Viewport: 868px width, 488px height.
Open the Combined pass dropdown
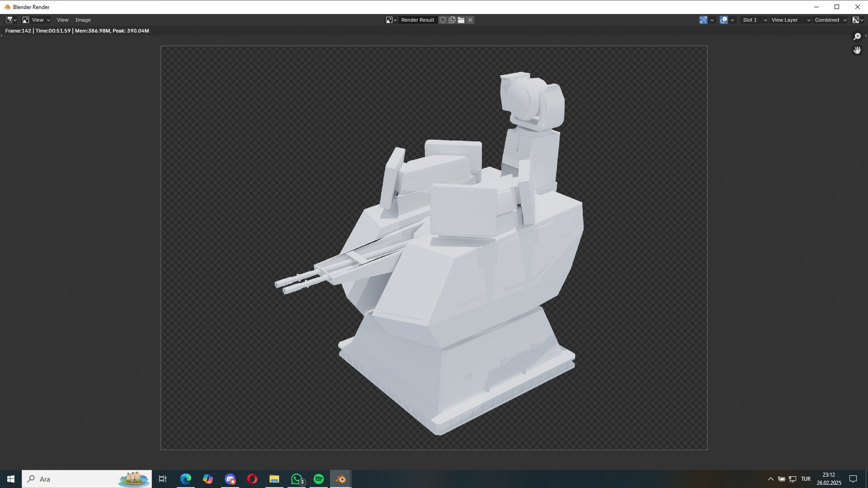click(x=830, y=20)
